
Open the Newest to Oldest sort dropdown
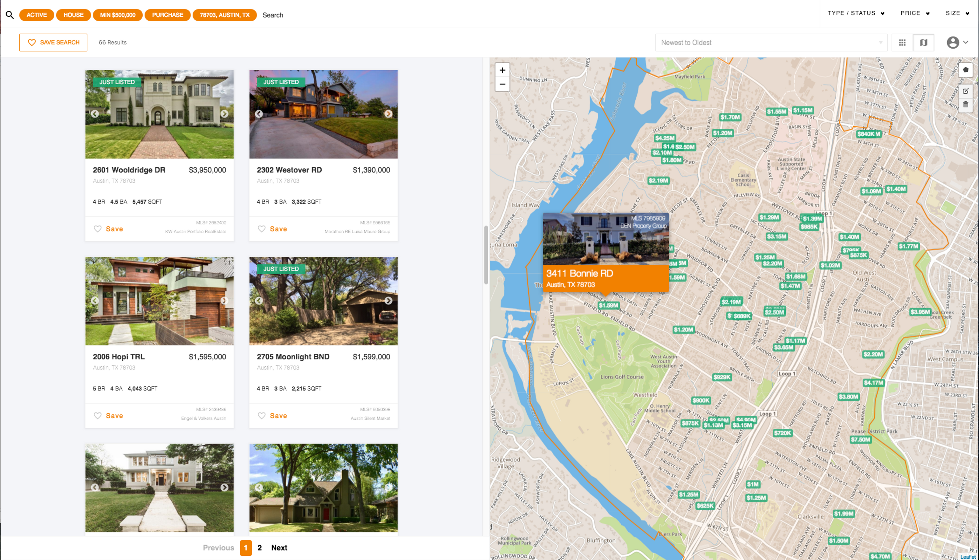(771, 43)
